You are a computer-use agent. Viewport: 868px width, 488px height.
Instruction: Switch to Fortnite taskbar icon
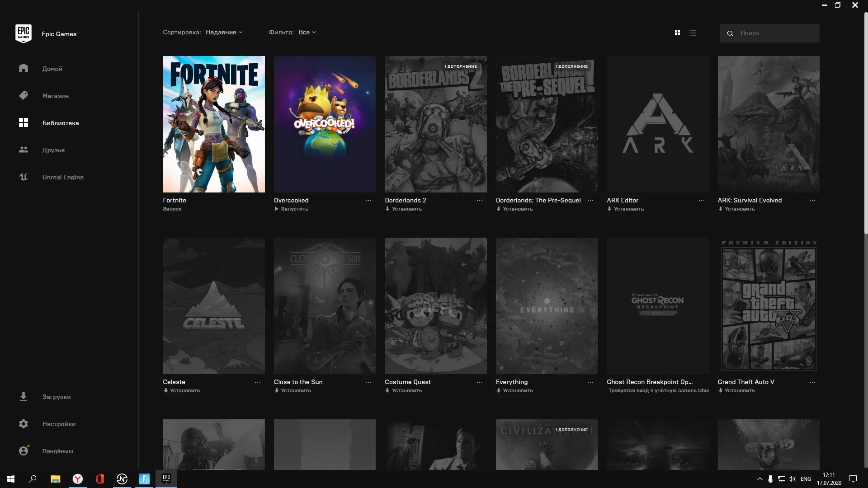point(144,479)
